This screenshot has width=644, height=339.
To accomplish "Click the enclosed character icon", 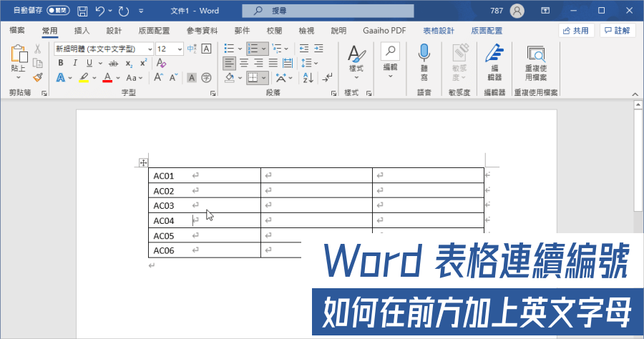I will point(206,77).
